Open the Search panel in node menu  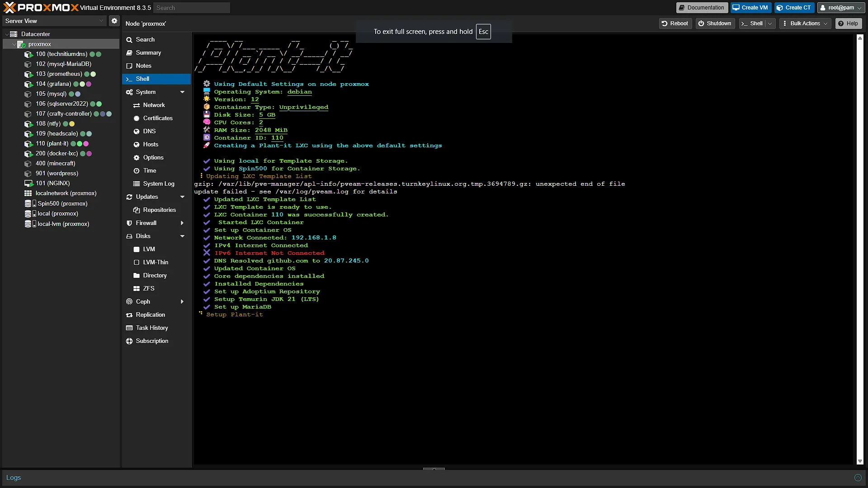tap(156, 40)
